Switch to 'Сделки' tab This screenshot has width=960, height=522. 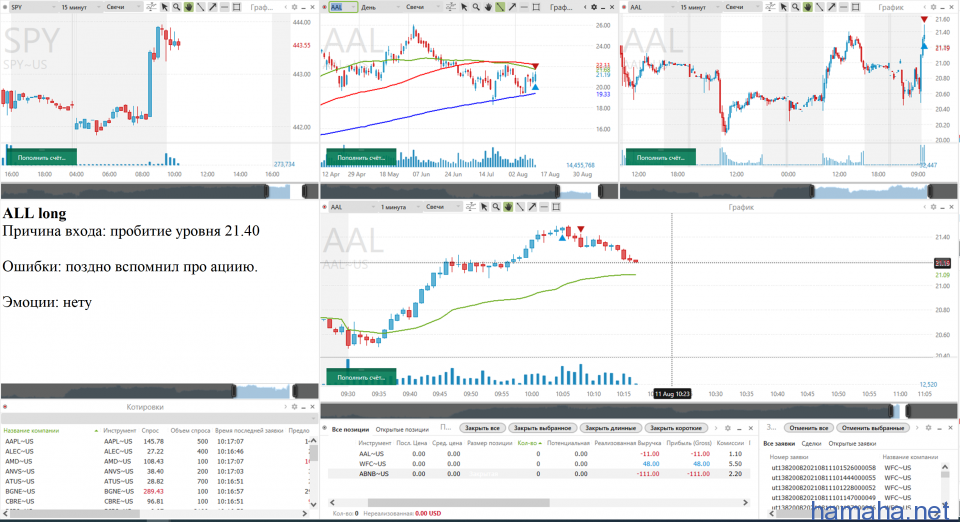pos(811,444)
